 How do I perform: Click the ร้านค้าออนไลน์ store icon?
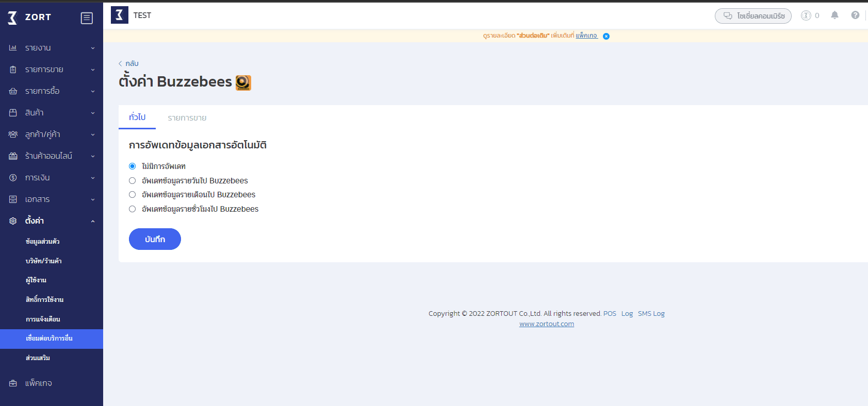point(13,156)
